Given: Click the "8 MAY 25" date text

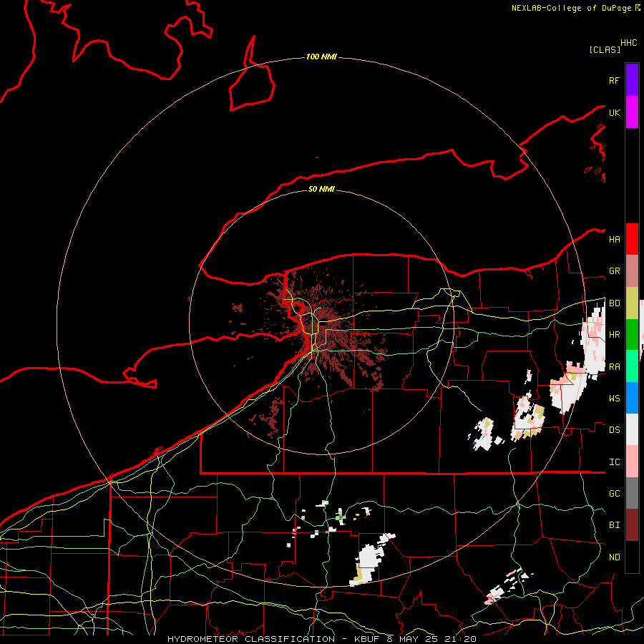Looking at the screenshot, I should pos(413,639).
